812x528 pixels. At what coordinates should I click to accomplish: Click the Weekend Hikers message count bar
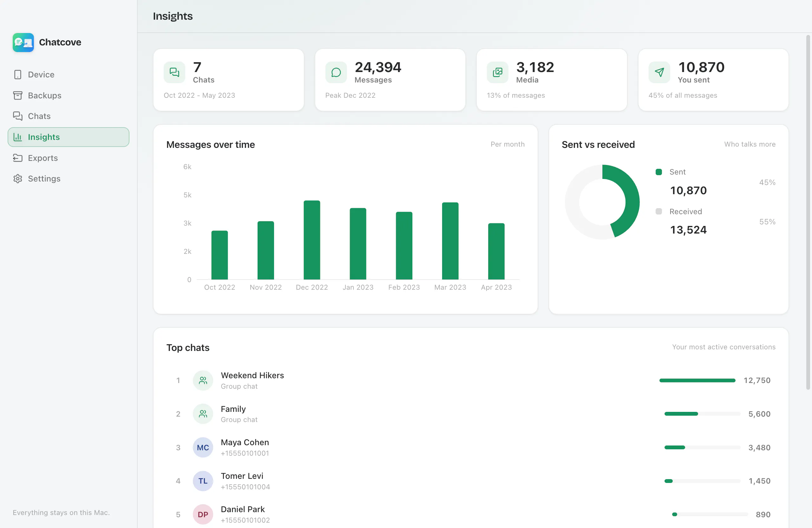697,380
